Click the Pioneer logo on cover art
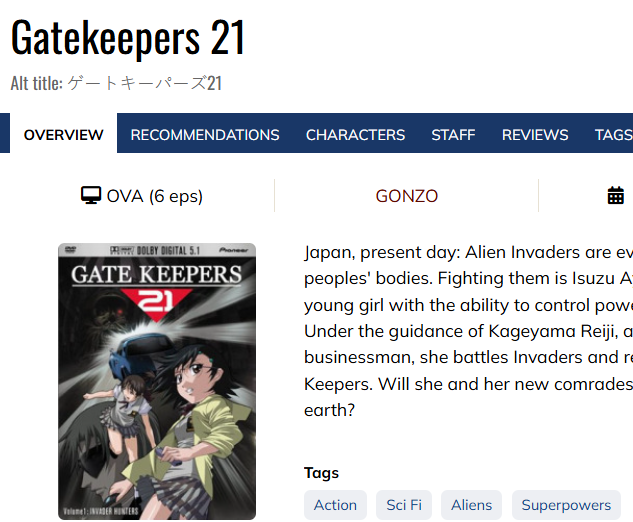633x522 pixels. 233,250
